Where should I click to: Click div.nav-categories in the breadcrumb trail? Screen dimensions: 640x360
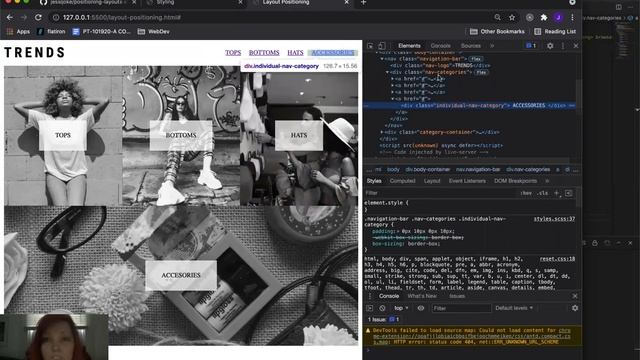528,169
